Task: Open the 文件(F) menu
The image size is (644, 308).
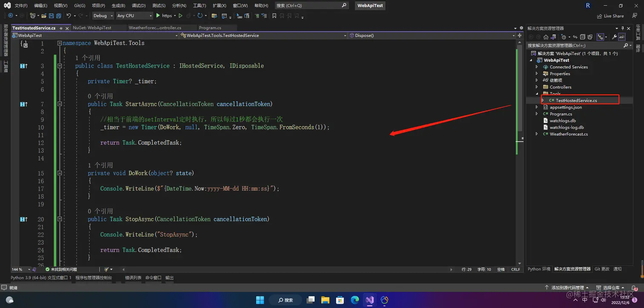Action: coord(21,6)
